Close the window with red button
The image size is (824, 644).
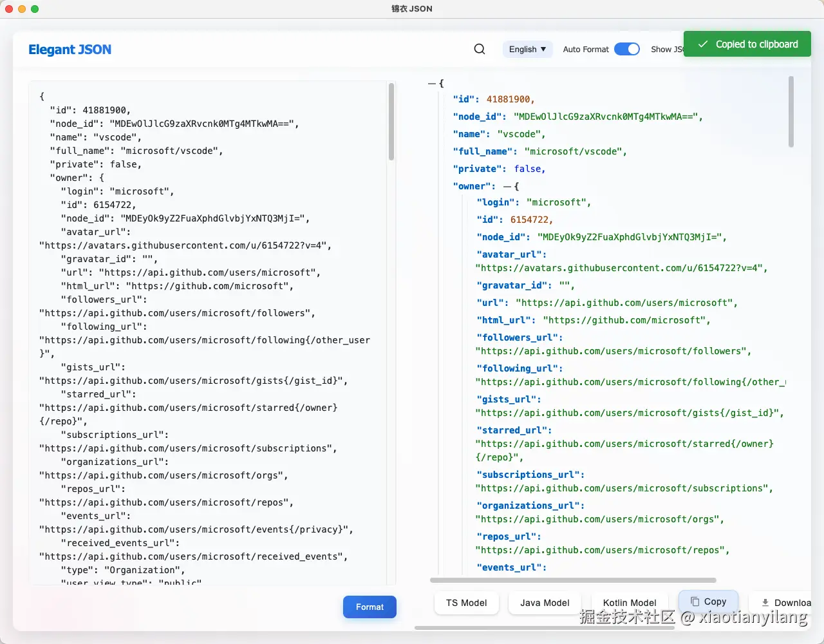[x=9, y=9]
